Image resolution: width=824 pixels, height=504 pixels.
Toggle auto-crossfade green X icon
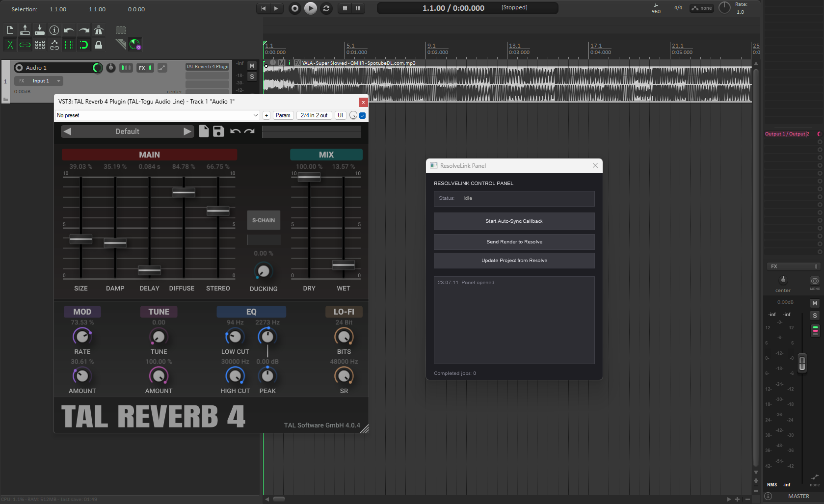[x=10, y=45]
